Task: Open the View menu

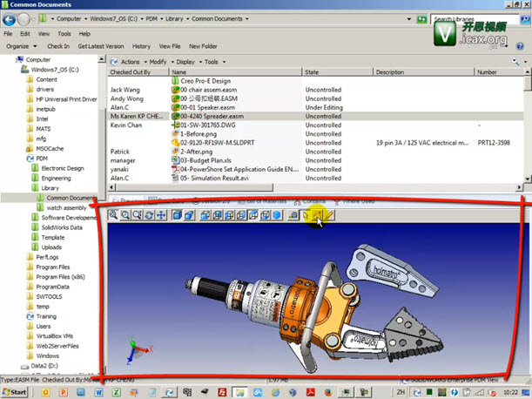Action: tap(43, 33)
